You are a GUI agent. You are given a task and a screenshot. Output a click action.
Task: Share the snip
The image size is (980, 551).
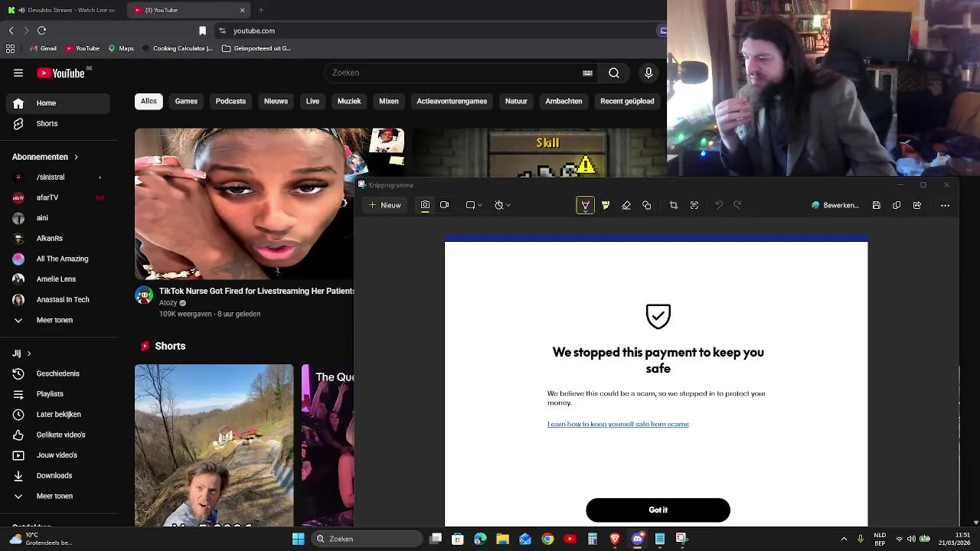(917, 205)
